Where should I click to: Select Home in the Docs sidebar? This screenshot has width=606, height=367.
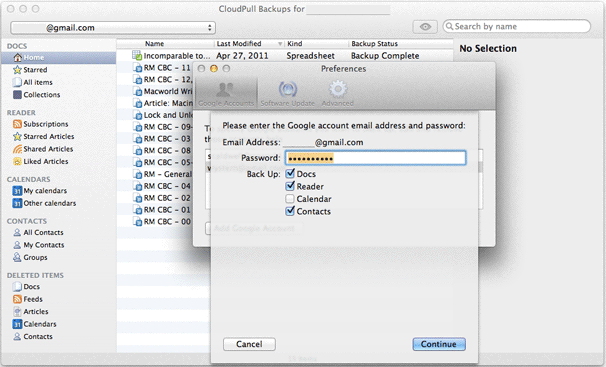click(58, 58)
